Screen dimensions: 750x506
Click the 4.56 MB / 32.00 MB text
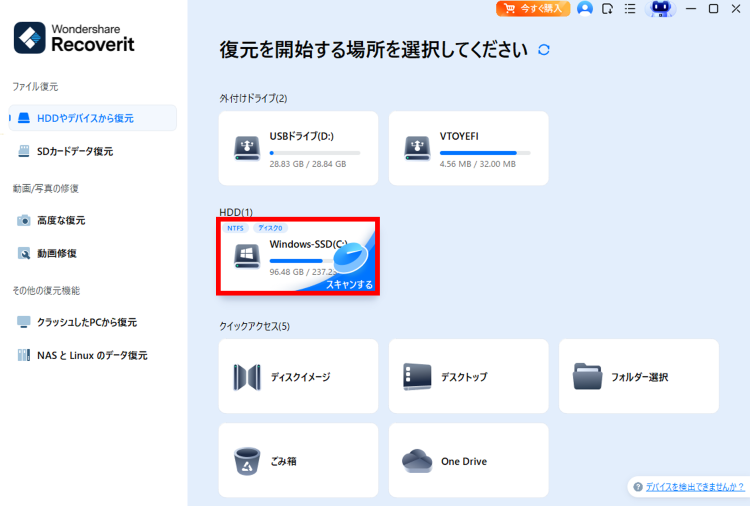[x=478, y=164]
